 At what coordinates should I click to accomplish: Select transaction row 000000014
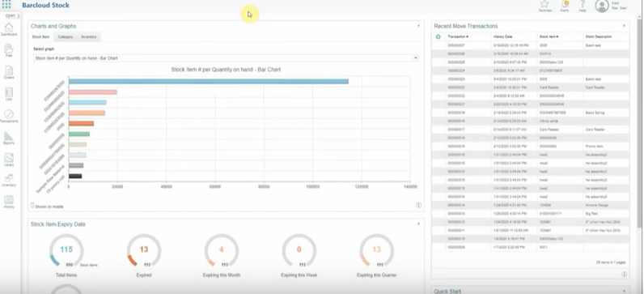(x=530, y=205)
